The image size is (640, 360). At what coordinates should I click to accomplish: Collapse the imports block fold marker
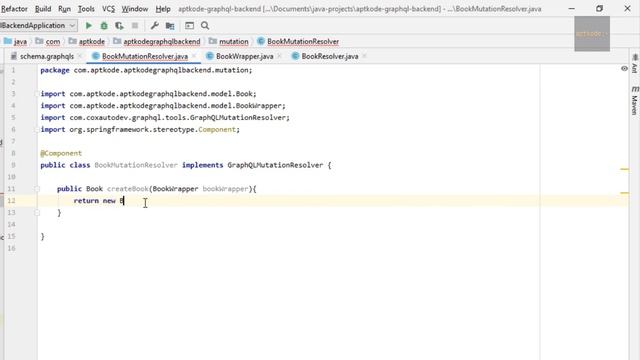(x=37, y=94)
